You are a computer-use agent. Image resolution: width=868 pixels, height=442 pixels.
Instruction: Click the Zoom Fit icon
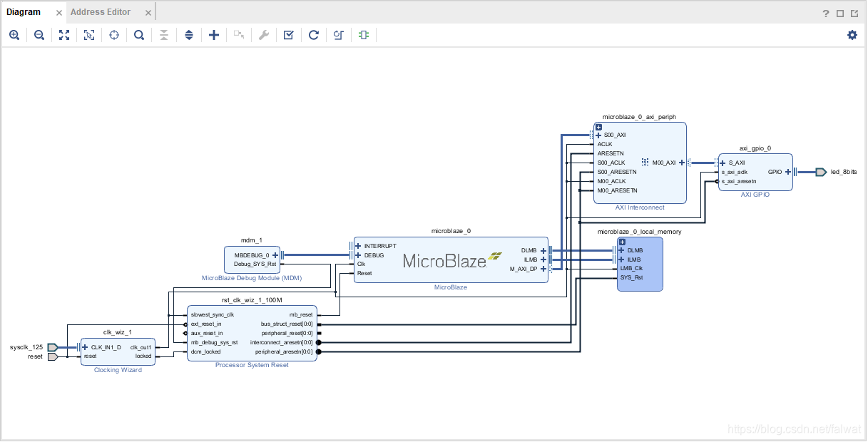click(64, 35)
